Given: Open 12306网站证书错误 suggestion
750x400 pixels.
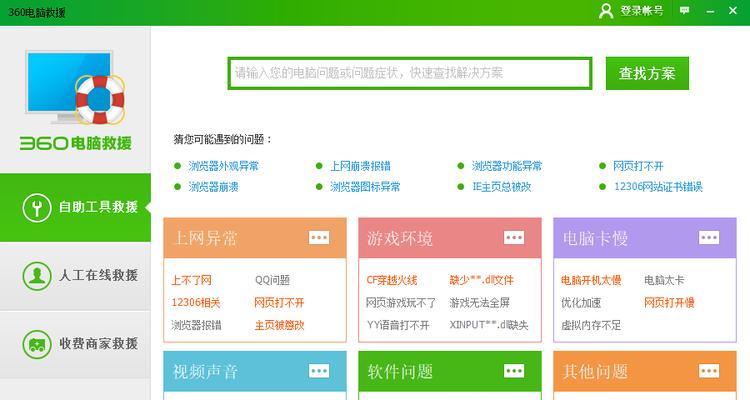Looking at the screenshot, I should pyautogui.click(x=658, y=187).
